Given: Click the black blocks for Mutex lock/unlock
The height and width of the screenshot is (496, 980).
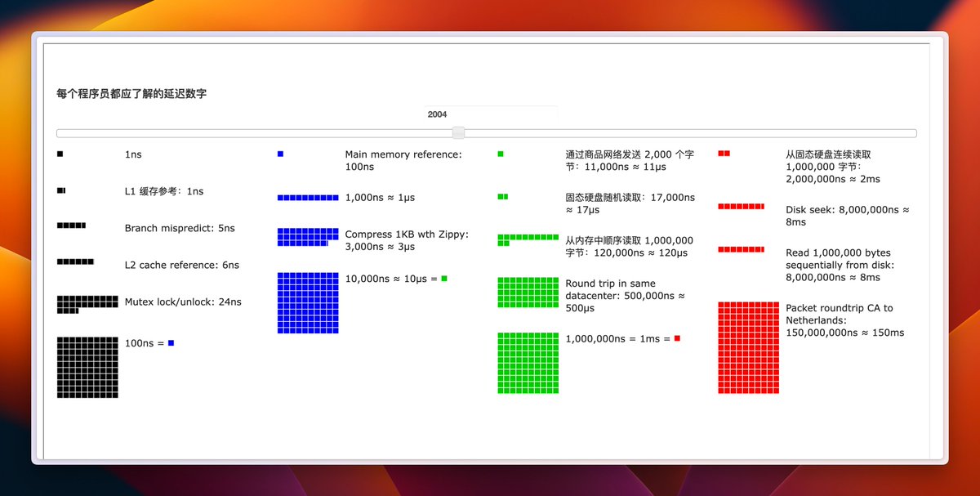Looking at the screenshot, I should [87, 305].
